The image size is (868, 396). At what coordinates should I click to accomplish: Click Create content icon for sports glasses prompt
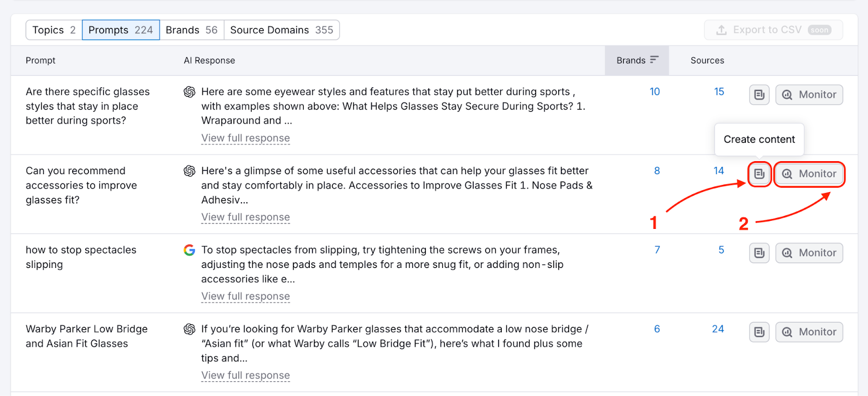759,95
